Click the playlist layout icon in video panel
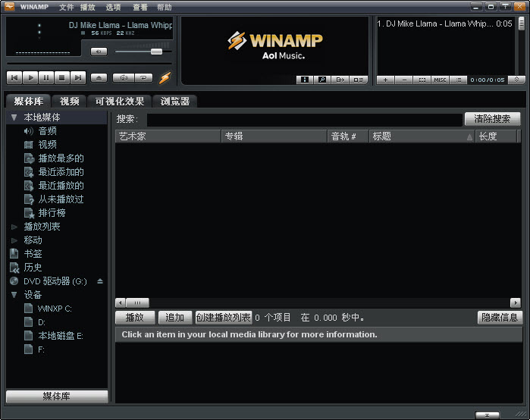The width and height of the screenshot is (530, 420). [359, 80]
